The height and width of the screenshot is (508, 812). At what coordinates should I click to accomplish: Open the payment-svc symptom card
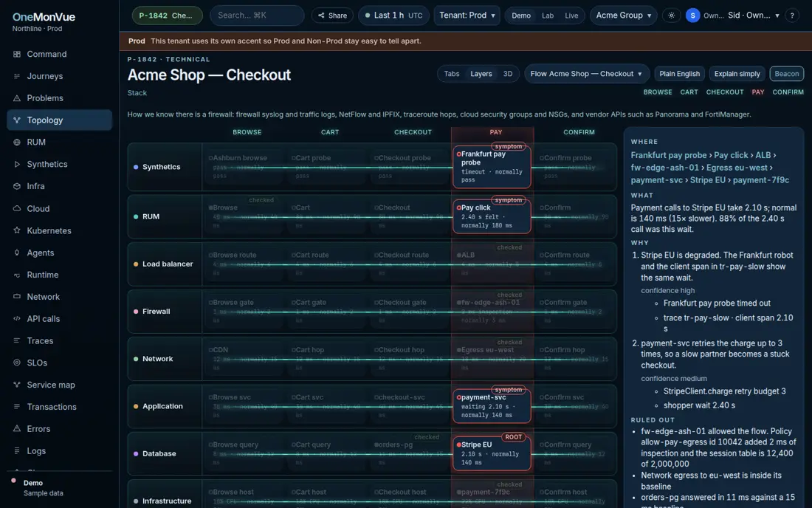(492, 406)
